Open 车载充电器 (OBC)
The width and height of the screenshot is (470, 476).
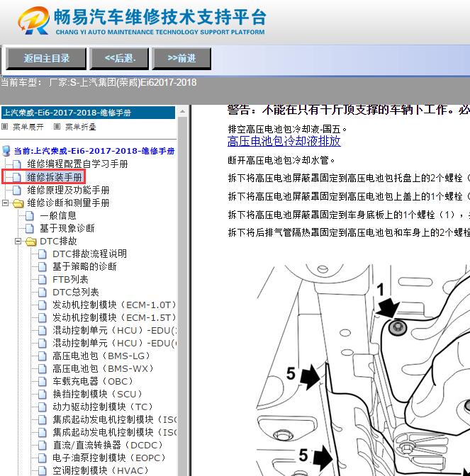point(93,381)
